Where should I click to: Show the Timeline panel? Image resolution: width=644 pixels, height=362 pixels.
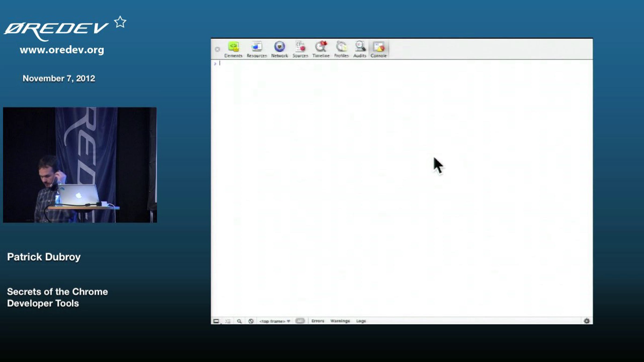(x=321, y=50)
